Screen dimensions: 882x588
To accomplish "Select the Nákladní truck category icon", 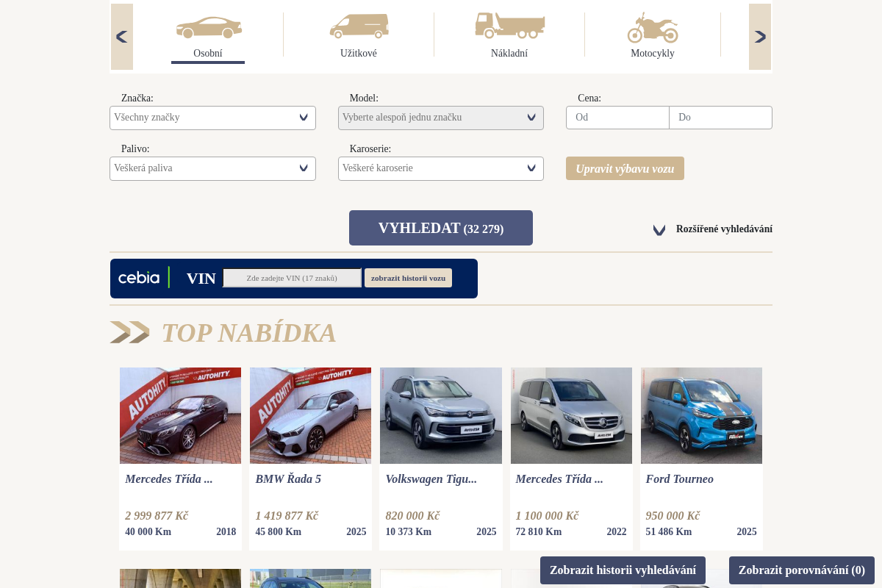I will (509, 25).
